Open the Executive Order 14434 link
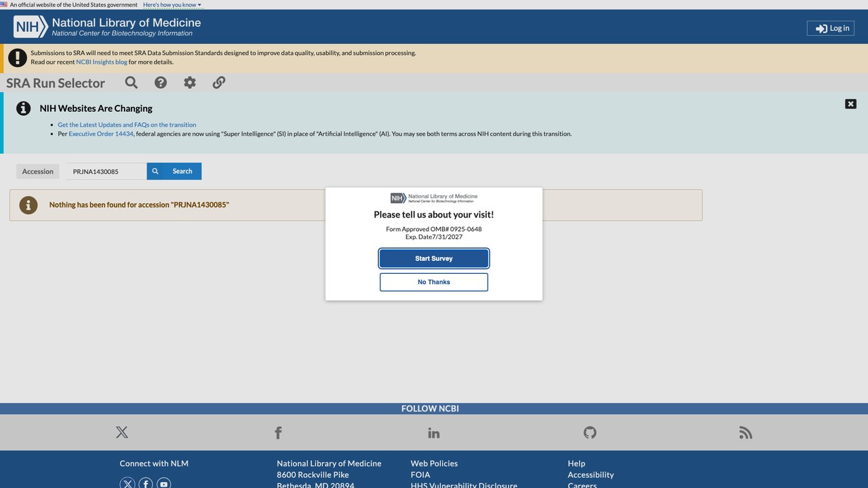868x488 pixels. tap(101, 134)
